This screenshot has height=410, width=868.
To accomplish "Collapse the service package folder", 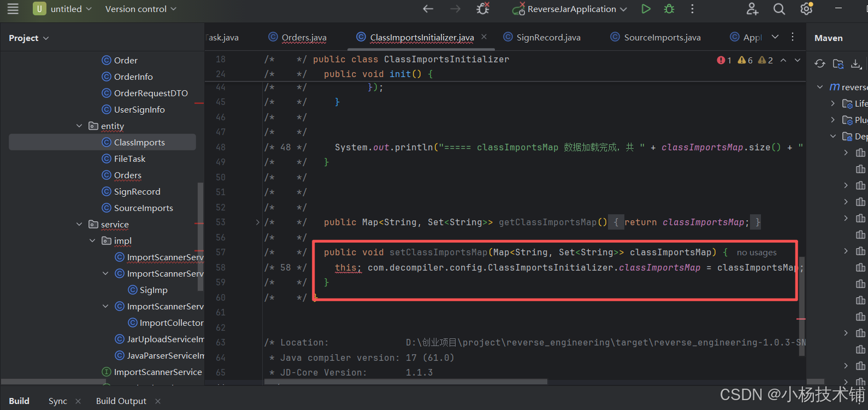I will click(79, 224).
